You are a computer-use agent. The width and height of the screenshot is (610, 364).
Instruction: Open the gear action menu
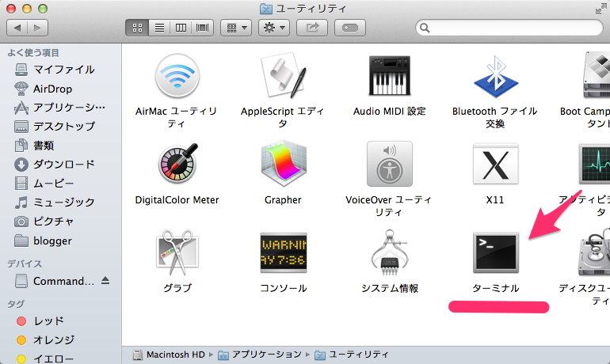click(x=274, y=28)
